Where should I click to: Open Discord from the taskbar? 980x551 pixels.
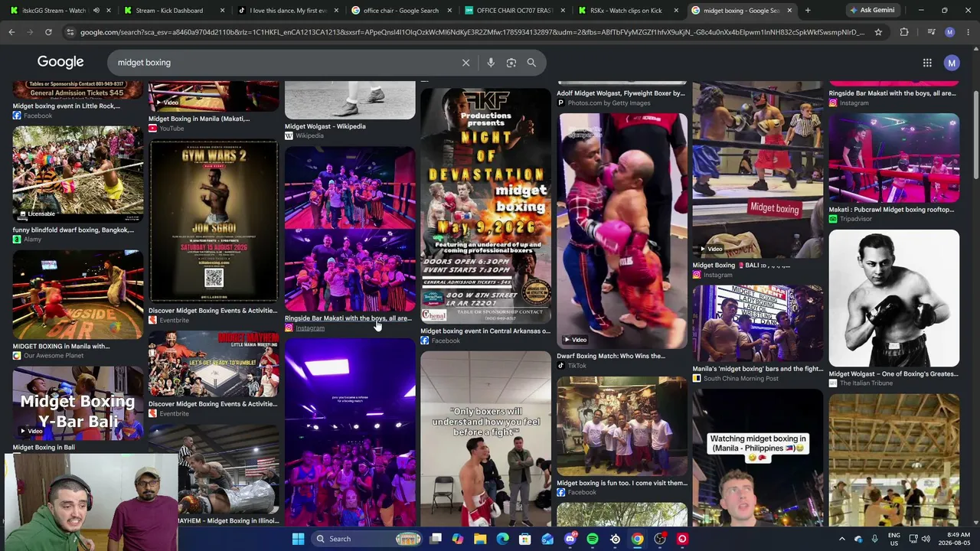(570, 539)
